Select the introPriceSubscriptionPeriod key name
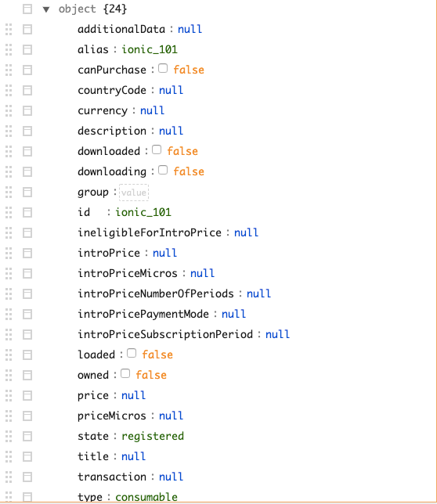Image resolution: width=437 pixels, height=504 pixels. tap(165, 334)
